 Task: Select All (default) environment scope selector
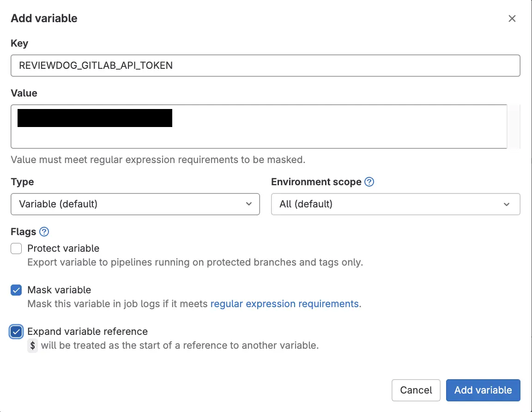pyautogui.click(x=396, y=204)
